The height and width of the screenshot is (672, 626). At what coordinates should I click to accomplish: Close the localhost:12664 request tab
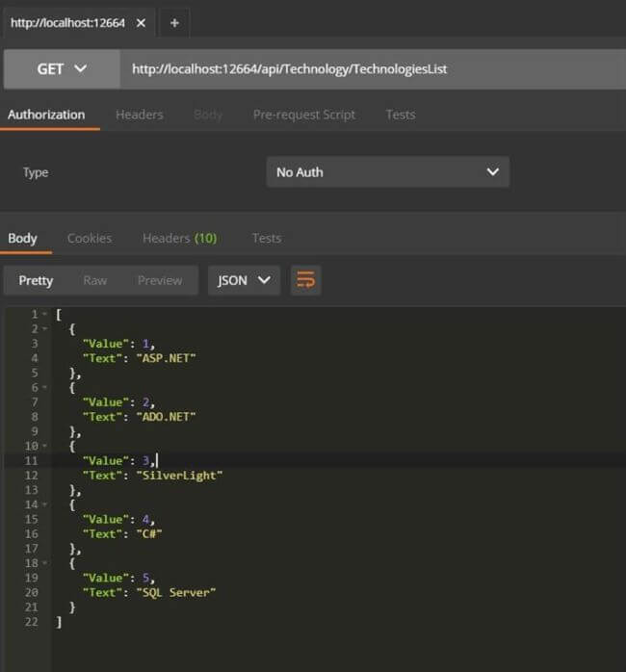tap(141, 23)
